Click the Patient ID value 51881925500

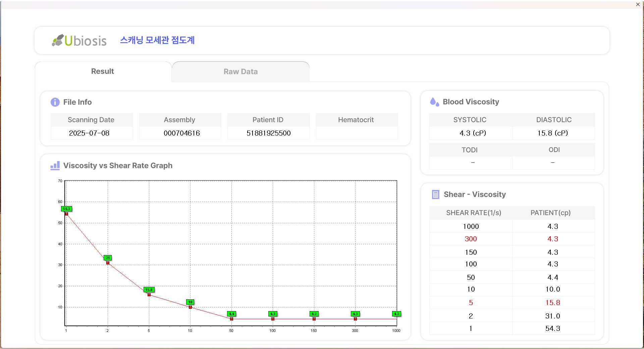pos(268,133)
